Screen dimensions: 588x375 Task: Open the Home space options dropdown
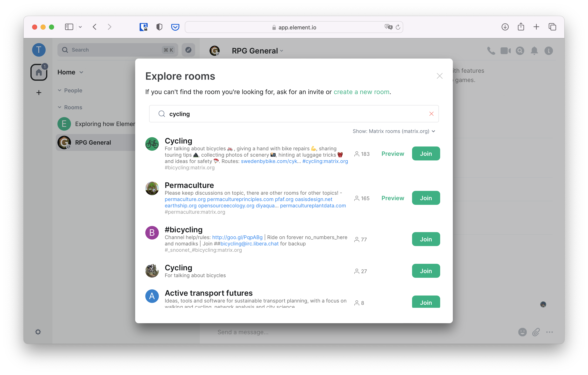pos(81,72)
